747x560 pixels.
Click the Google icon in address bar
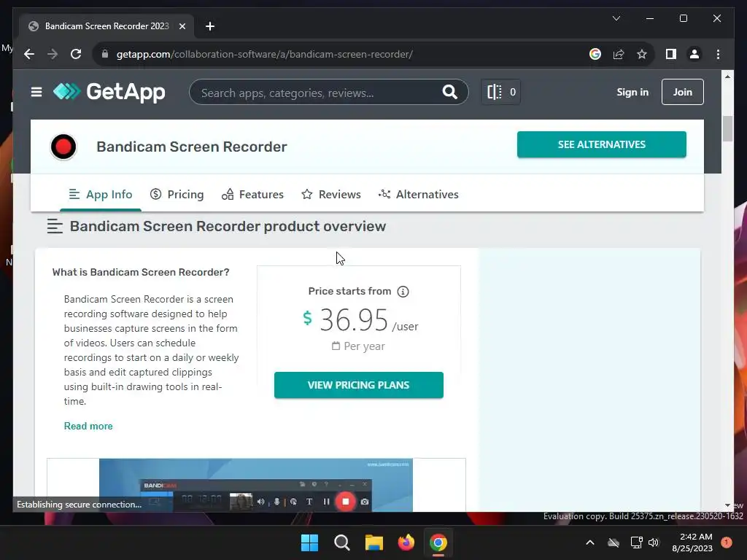pyautogui.click(x=595, y=54)
